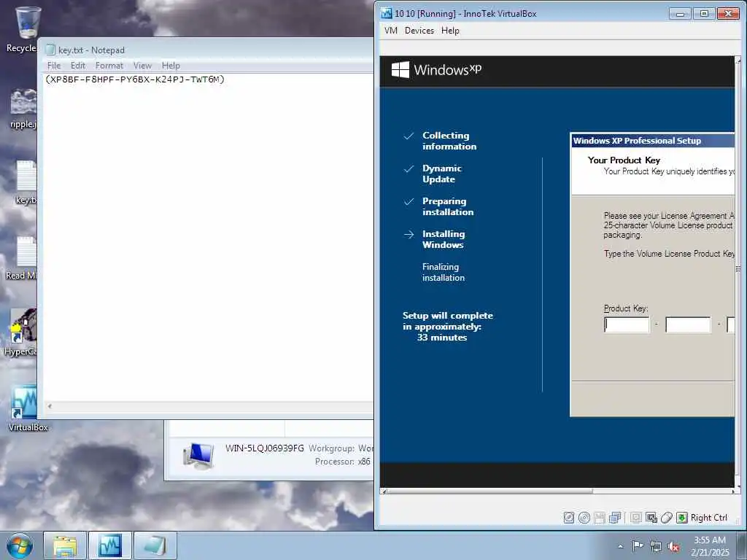Select the VirtualBox desktop shortcut
Image resolution: width=747 pixels, height=560 pixels.
(x=28, y=408)
